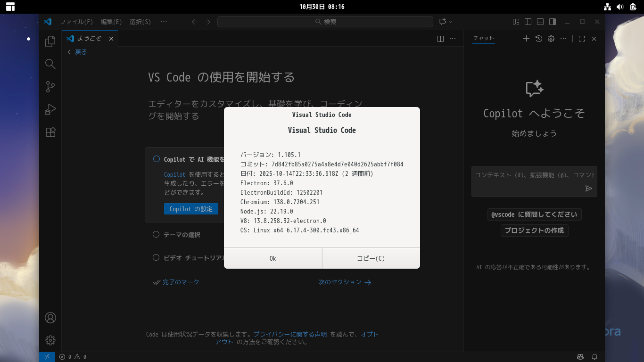Open the Run and Debug view

pyautogui.click(x=50, y=109)
